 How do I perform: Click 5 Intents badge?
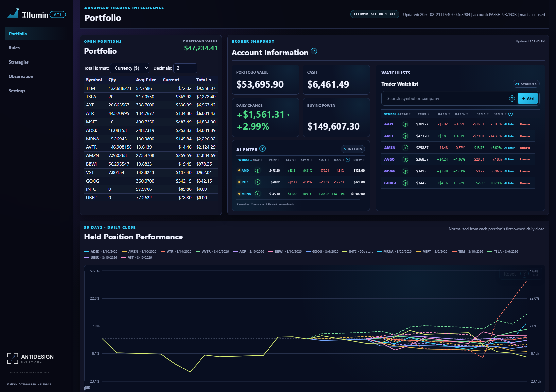[353, 149]
